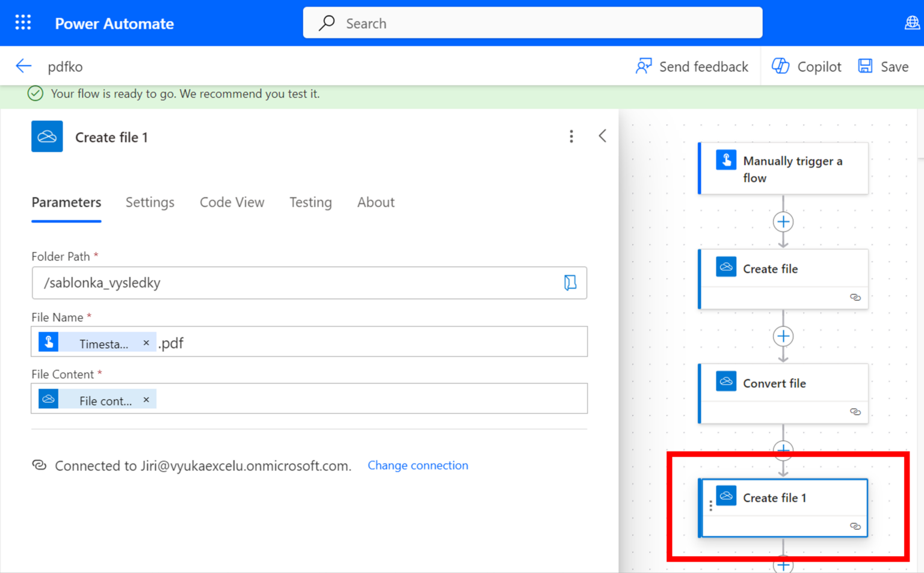Click the OneDrive icon on Create file 1 header
The height and width of the screenshot is (573, 924).
coord(47,136)
